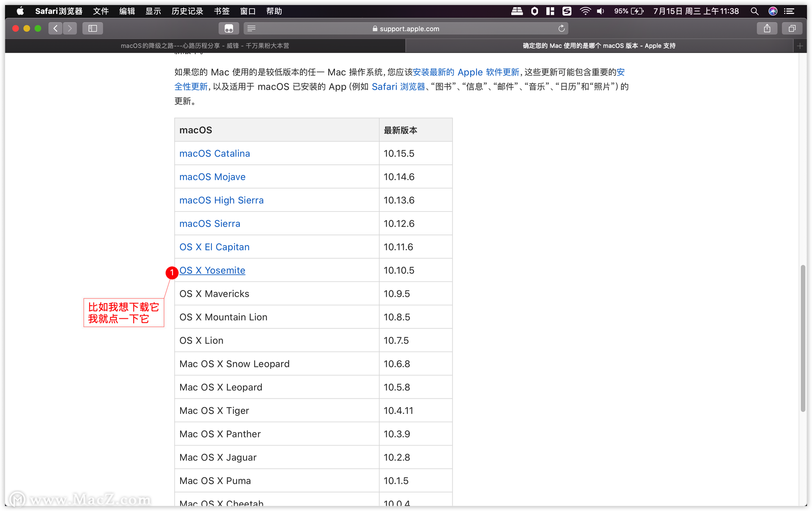Open the 历史记录 menu
The image size is (812, 511).
187,11
